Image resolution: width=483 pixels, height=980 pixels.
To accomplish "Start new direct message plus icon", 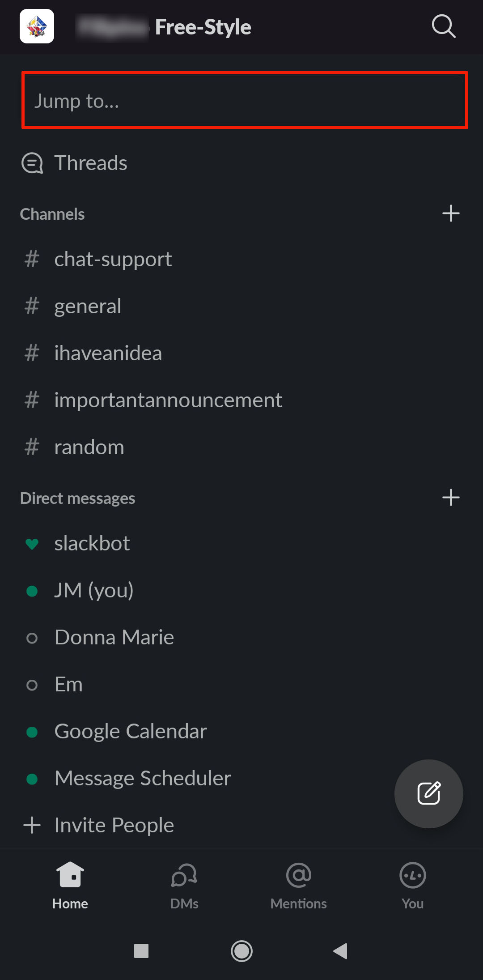I will click(x=450, y=498).
